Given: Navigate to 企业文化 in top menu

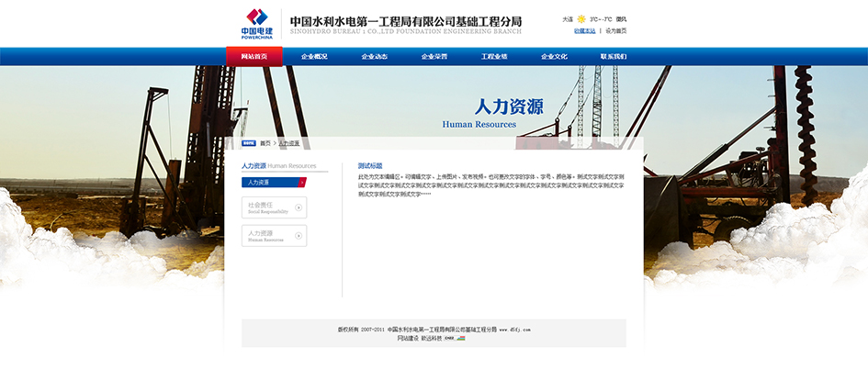Looking at the screenshot, I should pos(554,57).
